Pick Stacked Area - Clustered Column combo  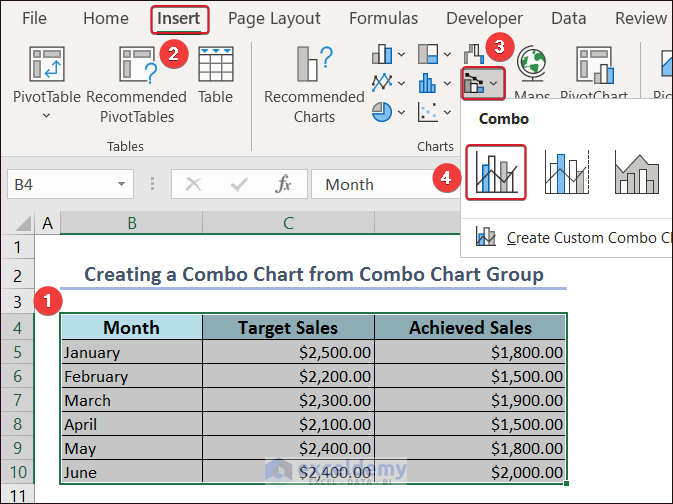pos(636,172)
